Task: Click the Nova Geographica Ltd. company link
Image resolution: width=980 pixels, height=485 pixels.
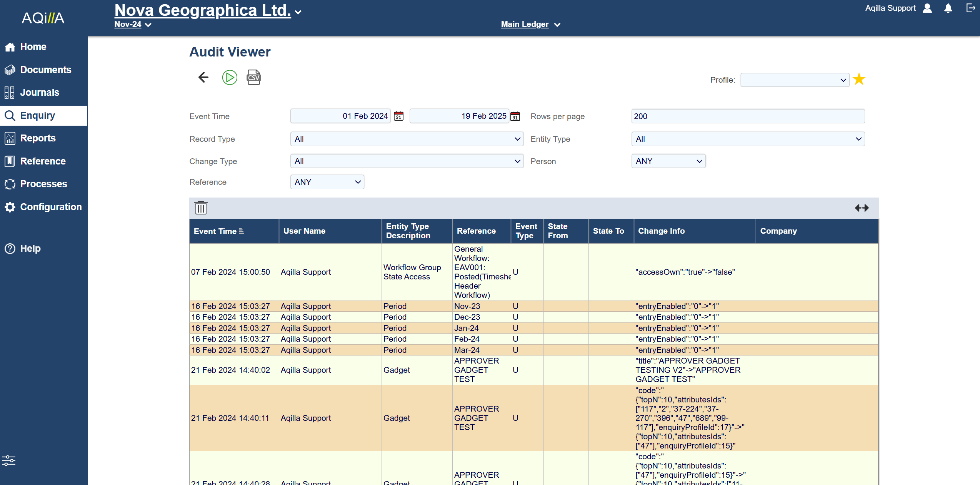Action: tap(202, 10)
